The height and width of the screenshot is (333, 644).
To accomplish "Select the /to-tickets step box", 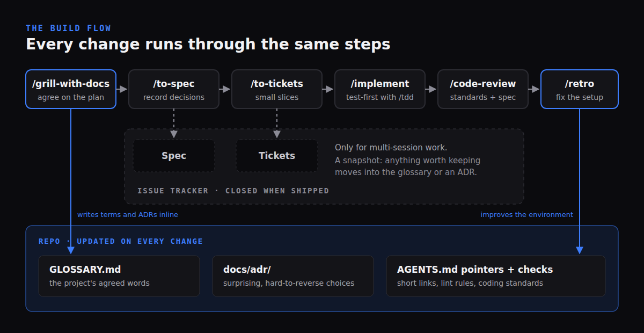I will click(277, 89).
